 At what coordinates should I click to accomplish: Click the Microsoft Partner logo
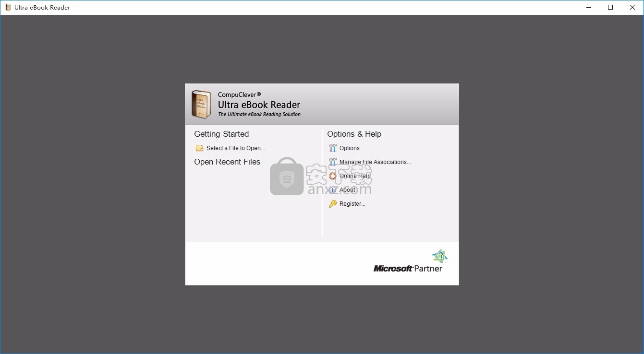pyautogui.click(x=410, y=261)
